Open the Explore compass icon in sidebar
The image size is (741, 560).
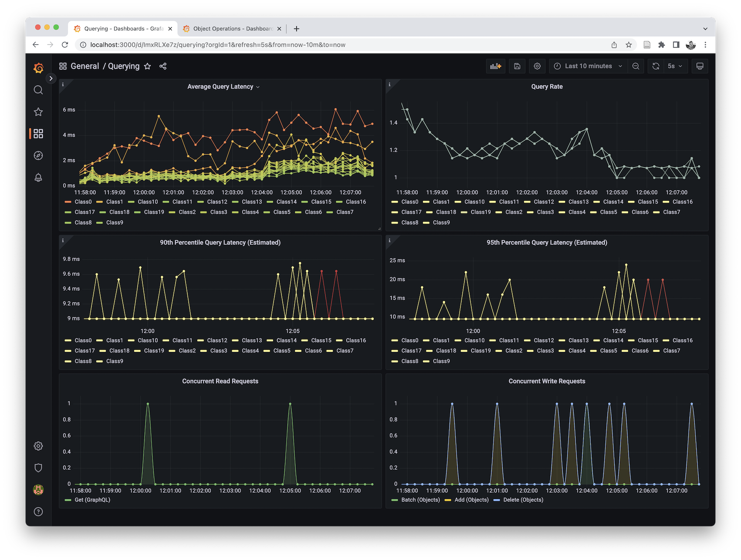coord(38,155)
